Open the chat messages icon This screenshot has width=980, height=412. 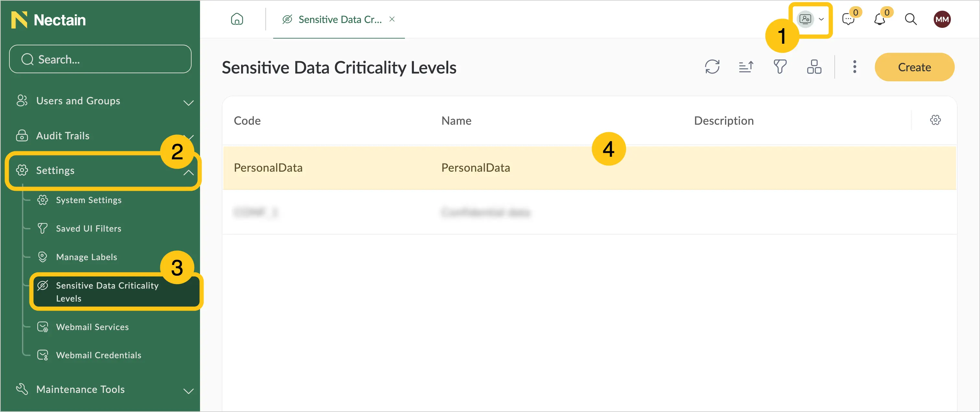(x=848, y=19)
